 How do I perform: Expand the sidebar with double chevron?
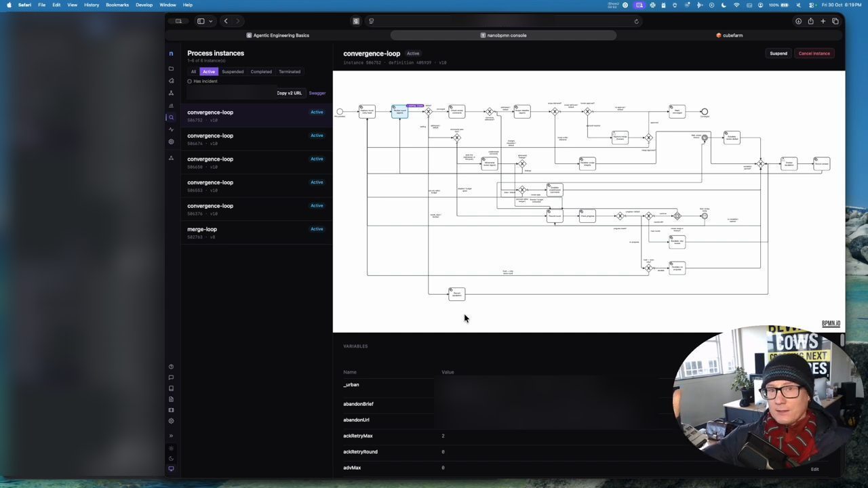tap(171, 436)
